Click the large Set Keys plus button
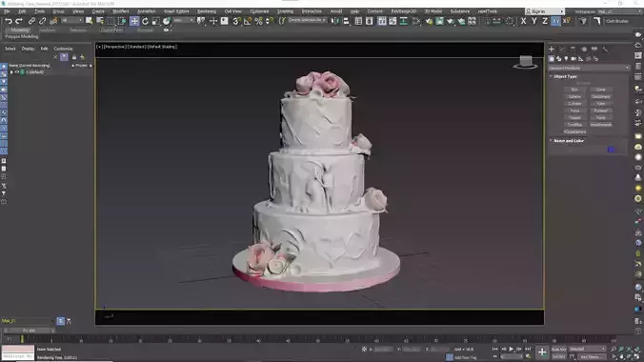This screenshot has height=362, width=644. (542, 352)
